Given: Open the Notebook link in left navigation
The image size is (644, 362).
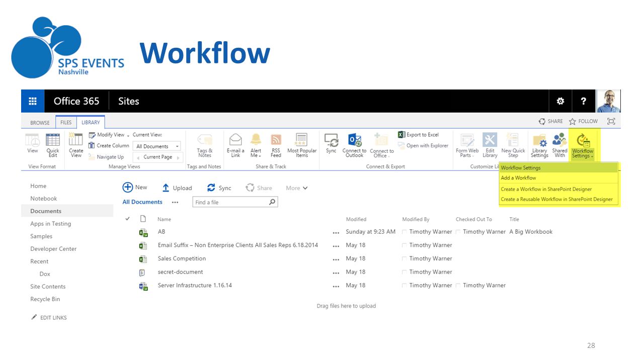Looking at the screenshot, I should (x=44, y=199).
